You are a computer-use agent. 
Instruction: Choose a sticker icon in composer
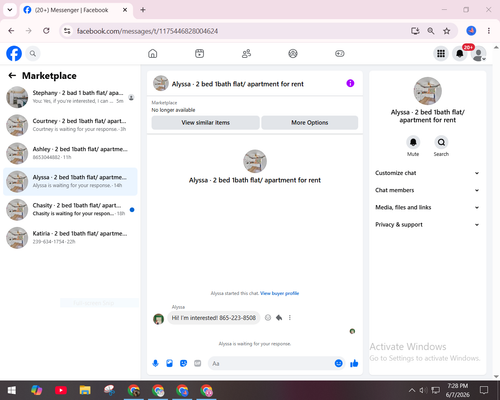click(x=183, y=363)
